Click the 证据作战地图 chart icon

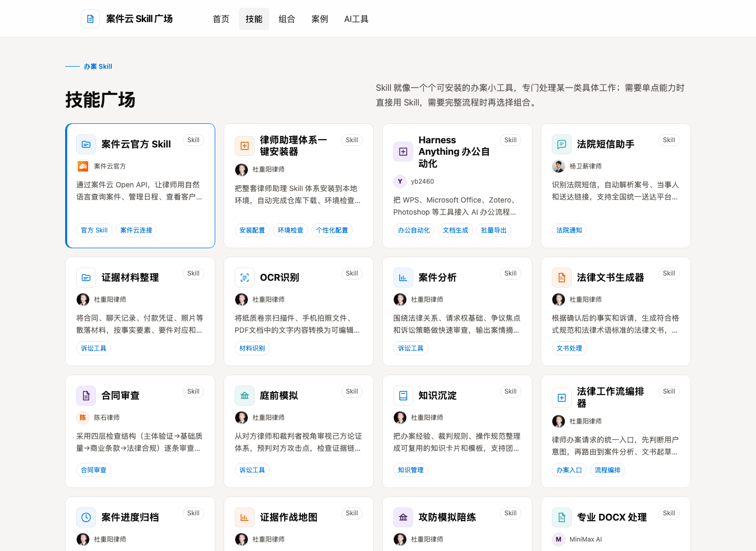(245, 517)
